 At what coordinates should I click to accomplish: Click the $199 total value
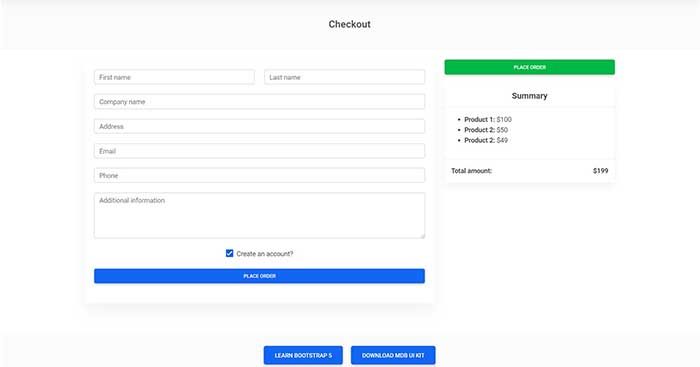point(600,171)
